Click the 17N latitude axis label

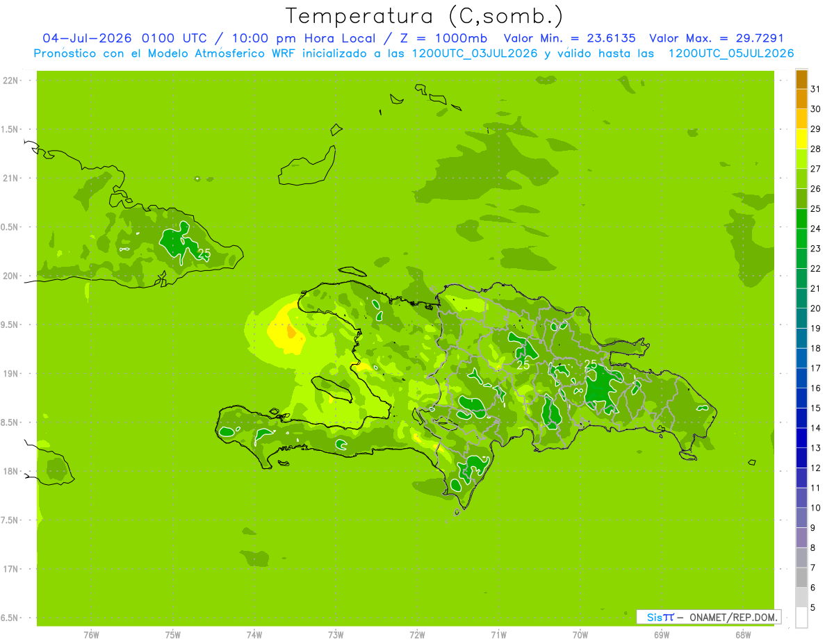point(10,569)
